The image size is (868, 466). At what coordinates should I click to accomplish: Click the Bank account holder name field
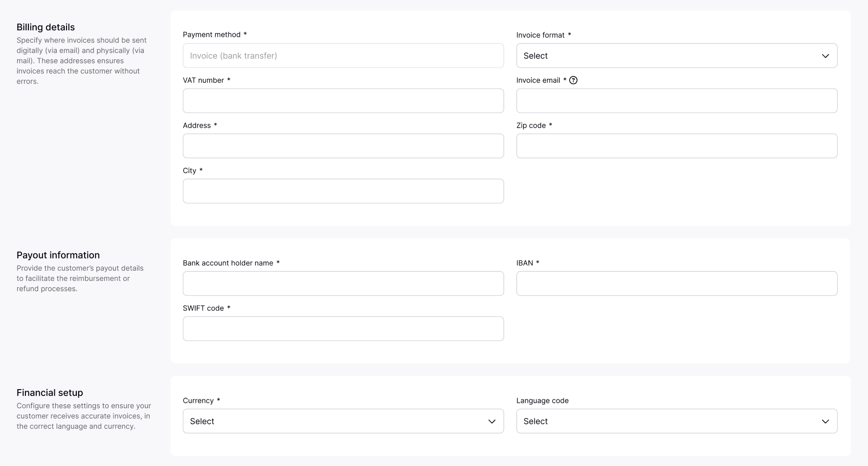coord(343,283)
